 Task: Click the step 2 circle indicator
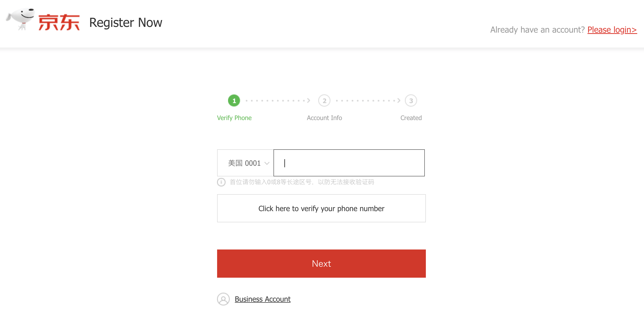point(324,100)
